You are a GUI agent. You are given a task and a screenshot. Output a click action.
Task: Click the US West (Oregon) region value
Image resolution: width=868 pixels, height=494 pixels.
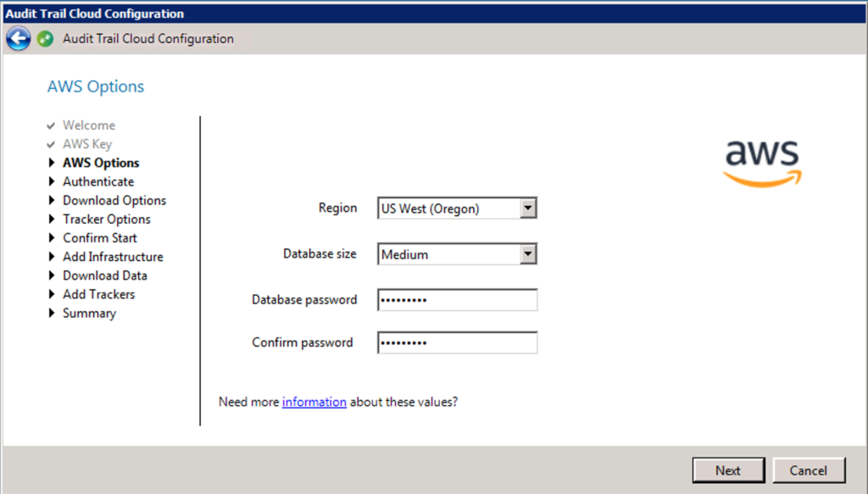430,208
